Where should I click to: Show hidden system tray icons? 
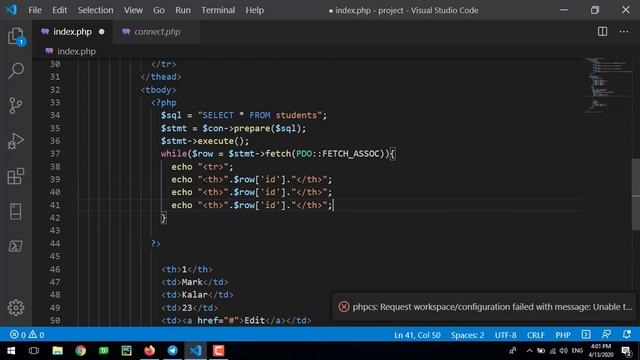click(x=529, y=351)
